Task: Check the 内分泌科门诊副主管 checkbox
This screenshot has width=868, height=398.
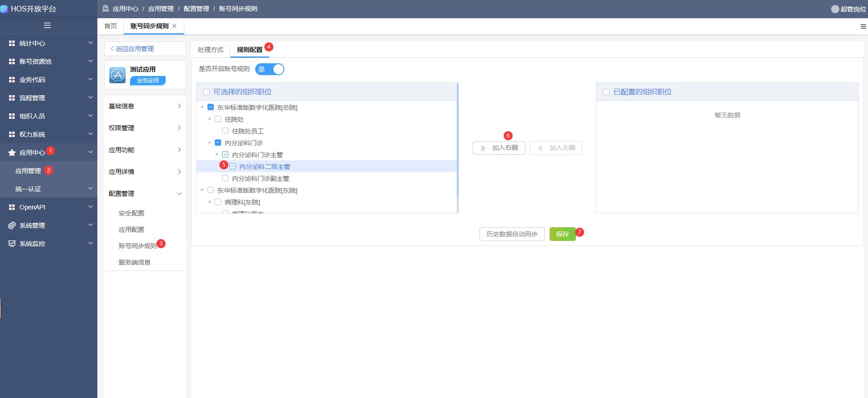Action: click(x=225, y=179)
